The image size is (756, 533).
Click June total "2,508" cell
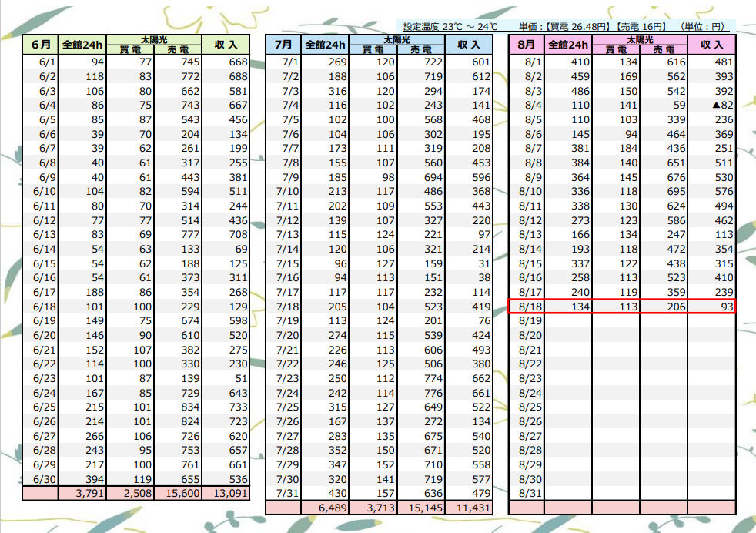(130, 494)
